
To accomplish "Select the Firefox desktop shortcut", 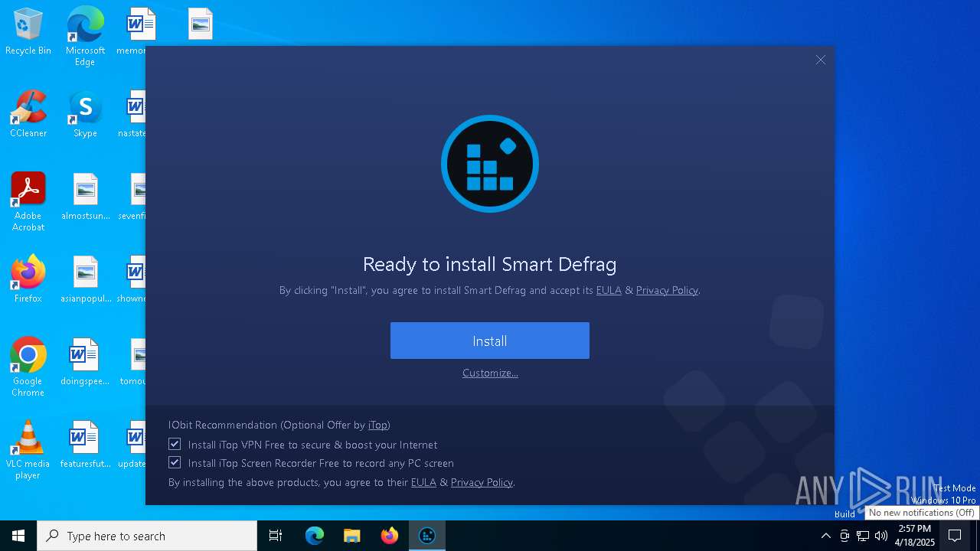I will [28, 279].
